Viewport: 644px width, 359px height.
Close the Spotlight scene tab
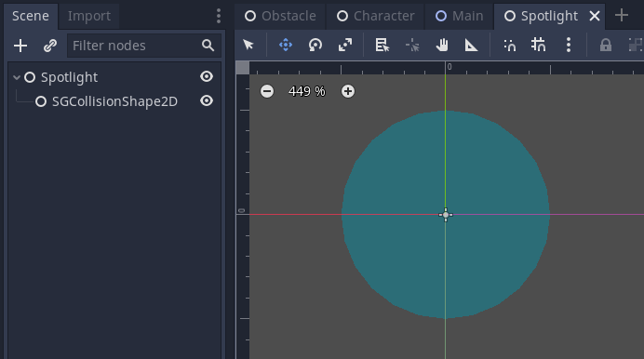(595, 16)
